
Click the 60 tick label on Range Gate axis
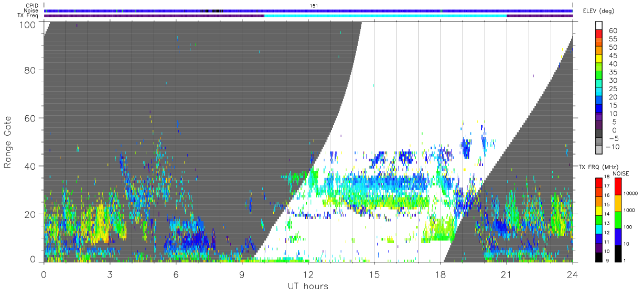[x=30, y=118]
